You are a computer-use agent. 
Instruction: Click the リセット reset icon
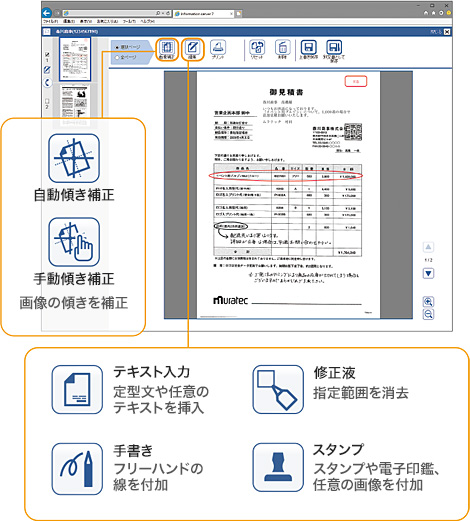click(x=257, y=47)
